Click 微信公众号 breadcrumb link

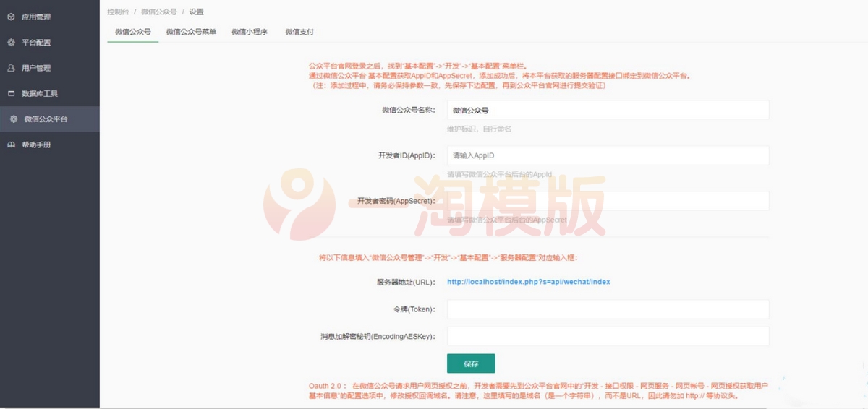click(x=159, y=12)
